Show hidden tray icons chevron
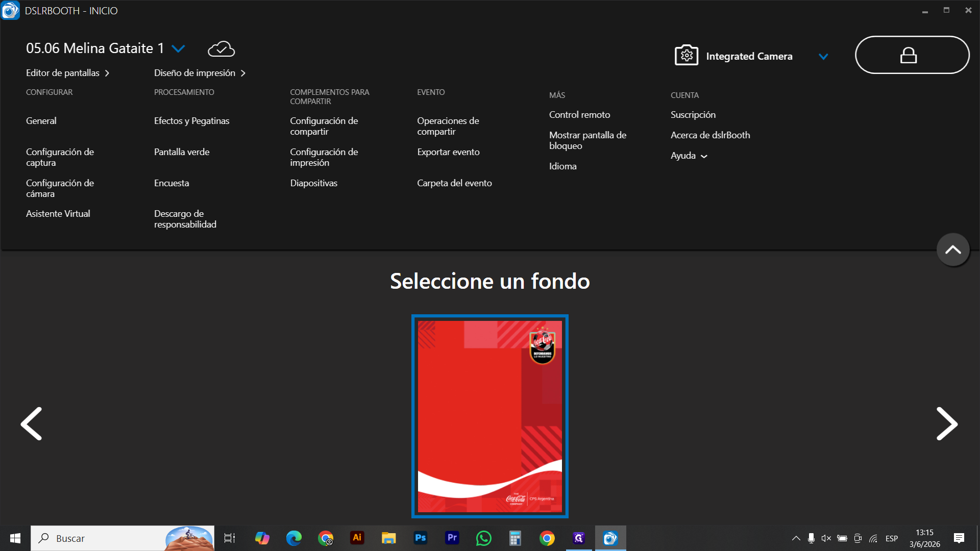 point(796,538)
